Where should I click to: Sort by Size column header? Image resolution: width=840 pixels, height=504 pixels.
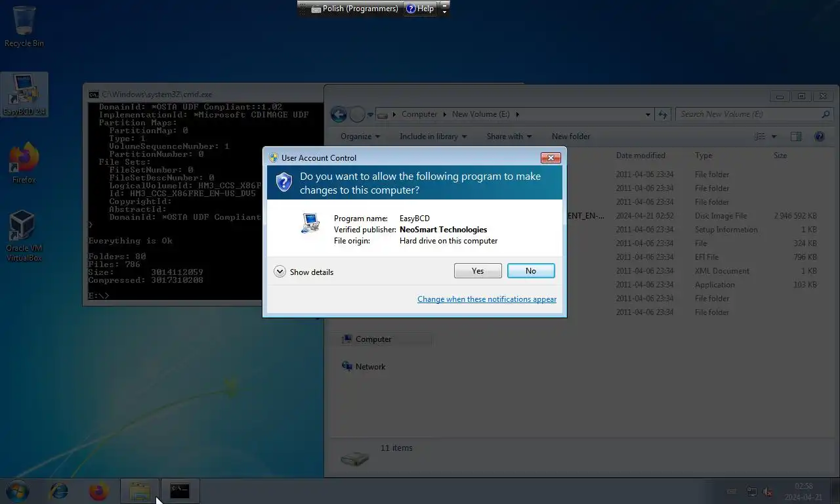[780, 156]
